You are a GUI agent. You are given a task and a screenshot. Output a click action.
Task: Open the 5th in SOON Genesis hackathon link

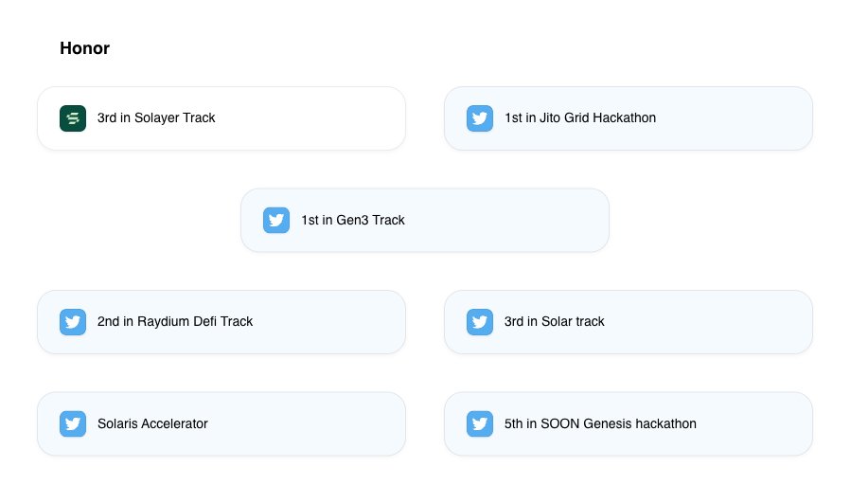600,423
